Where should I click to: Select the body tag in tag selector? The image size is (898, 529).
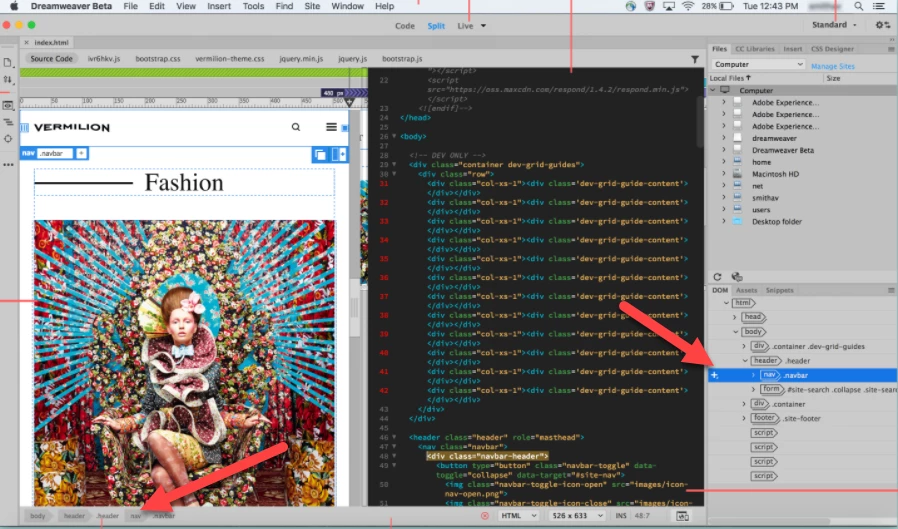pos(38,516)
